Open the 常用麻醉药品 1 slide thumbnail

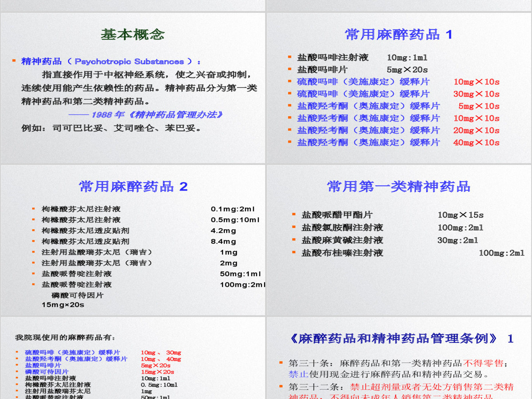(x=399, y=88)
